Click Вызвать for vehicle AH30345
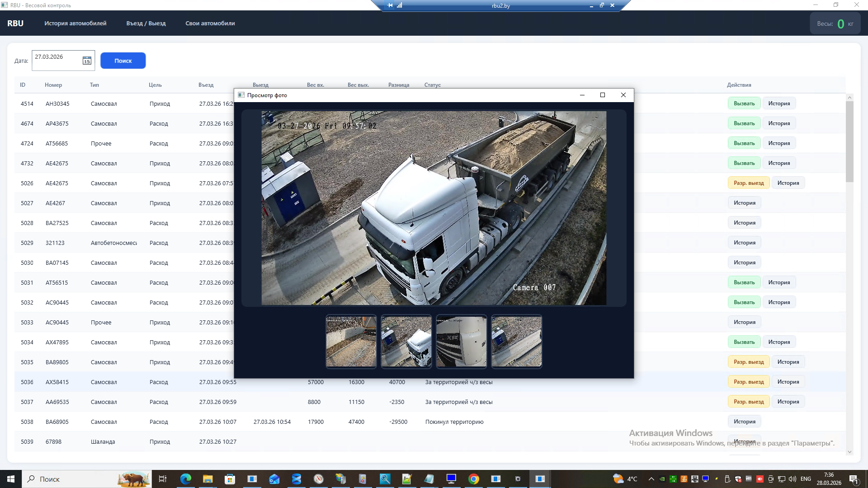868x488 pixels. tap(744, 103)
